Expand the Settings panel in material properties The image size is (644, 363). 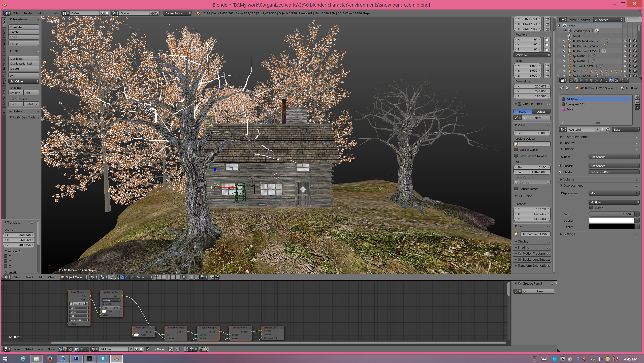(569, 234)
